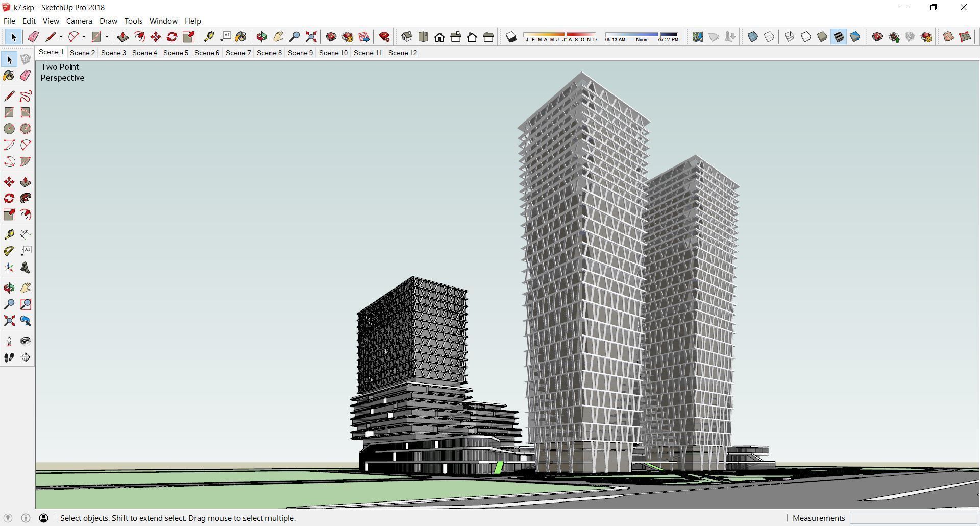Select the Polygon tool
This screenshot has height=526, width=980.
click(x=26, y=129)
